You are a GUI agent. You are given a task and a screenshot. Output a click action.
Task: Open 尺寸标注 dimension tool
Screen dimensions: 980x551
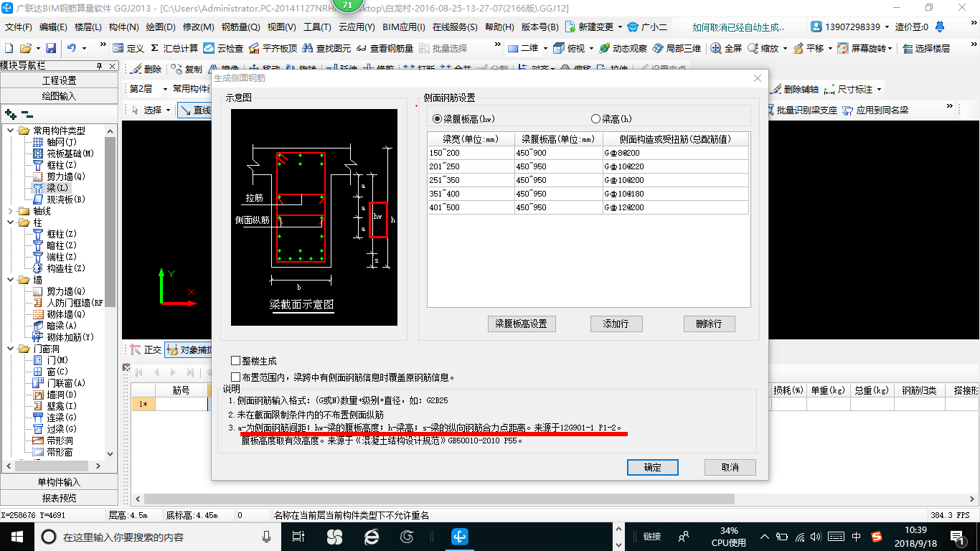[x=849, y=89]
